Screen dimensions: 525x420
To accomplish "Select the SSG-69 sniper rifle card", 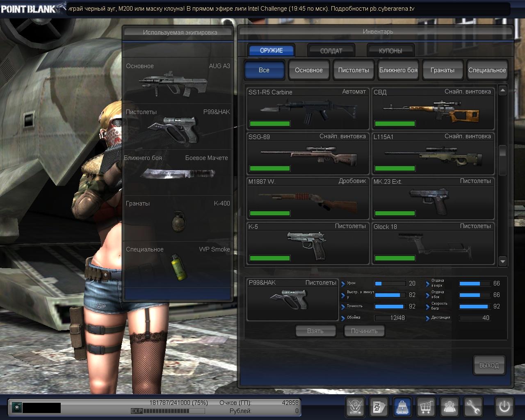I will 308,153.
